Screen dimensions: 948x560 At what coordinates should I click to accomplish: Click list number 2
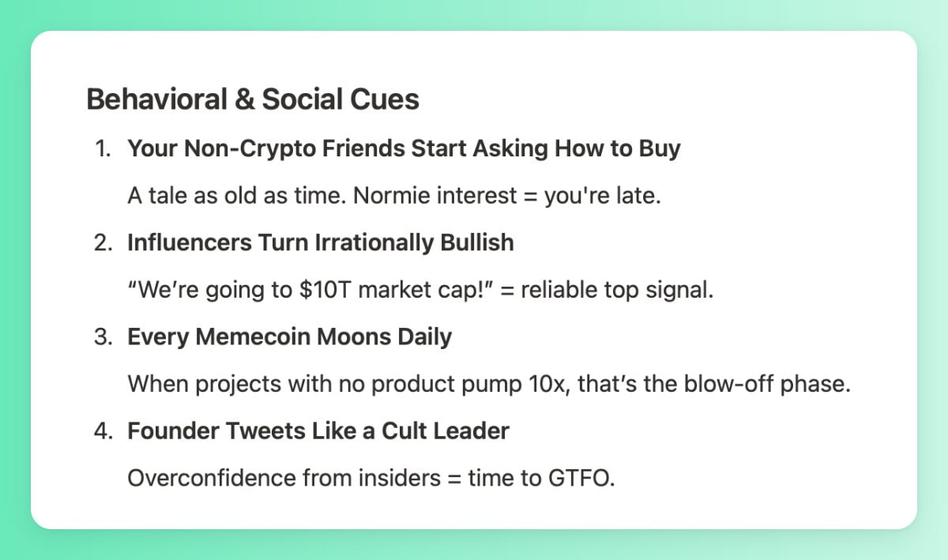(x=103, y=242)
